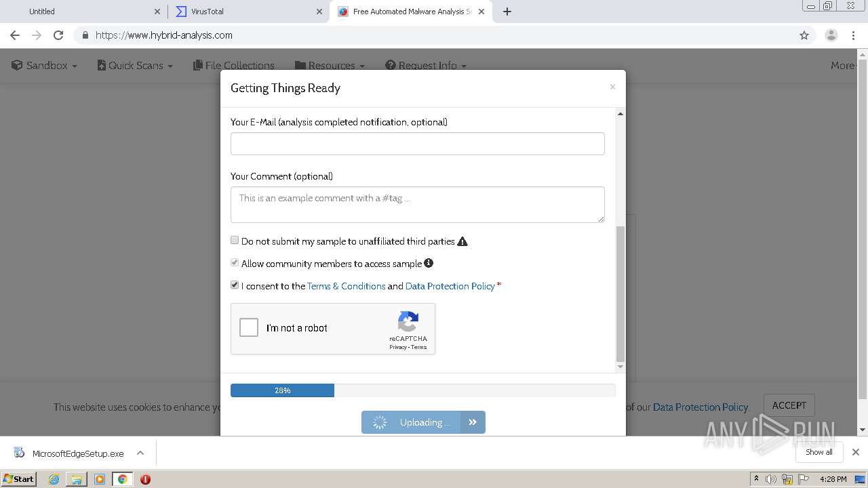Image resolution: width=868 pixels, height=488 pixels.
Task: Click the Start button
Action: (19, 479)
